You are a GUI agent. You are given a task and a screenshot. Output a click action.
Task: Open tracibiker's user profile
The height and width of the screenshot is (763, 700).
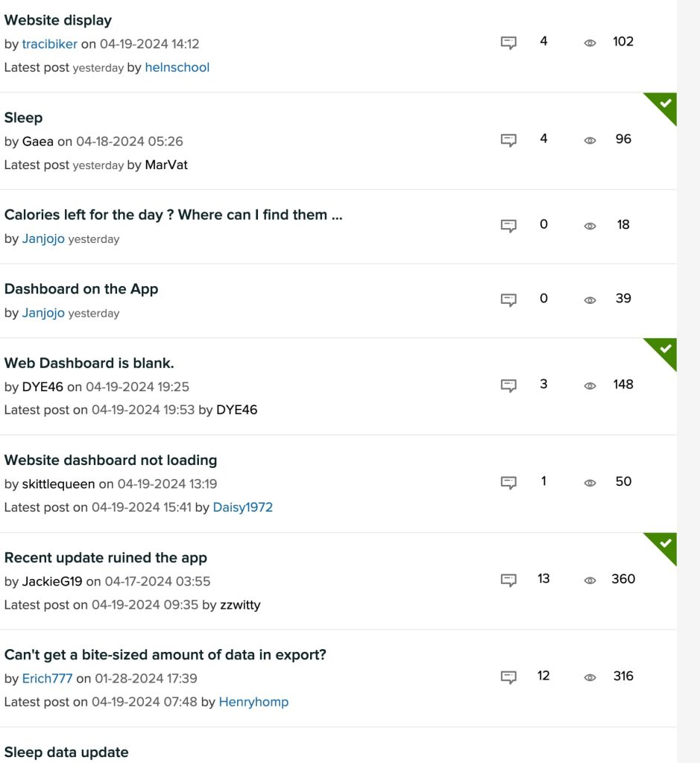(50, 44)
